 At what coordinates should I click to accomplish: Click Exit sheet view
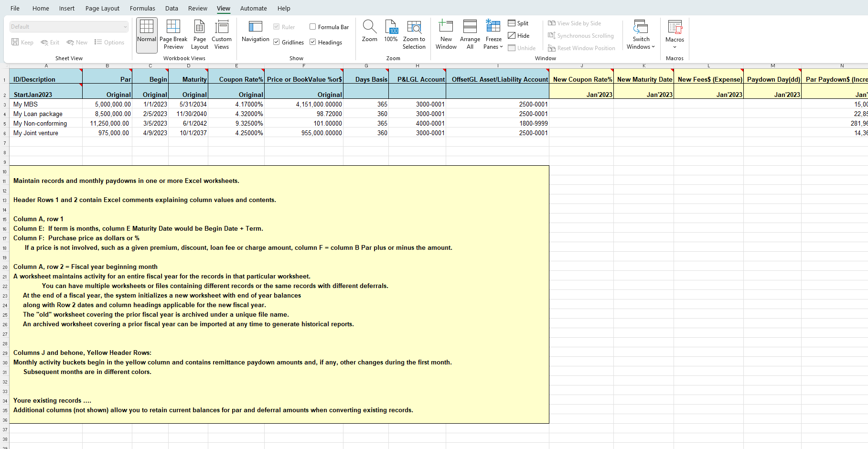tap(50, 43)
